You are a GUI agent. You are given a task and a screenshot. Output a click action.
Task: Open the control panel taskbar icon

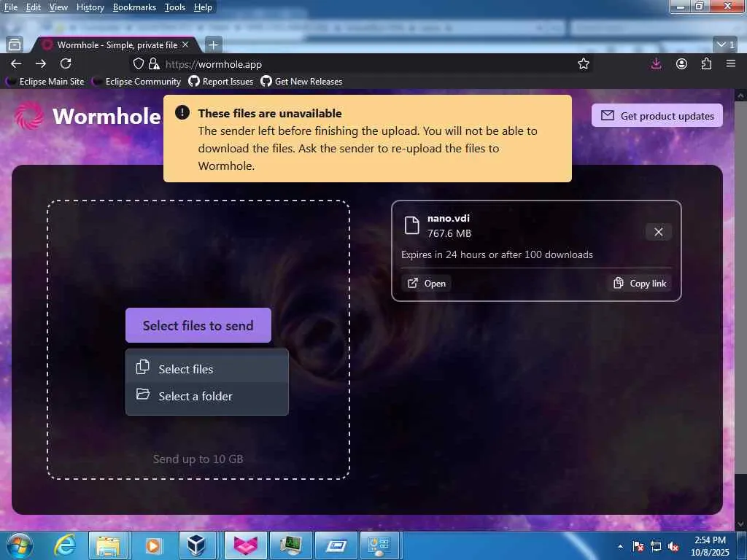click(379, 545)
